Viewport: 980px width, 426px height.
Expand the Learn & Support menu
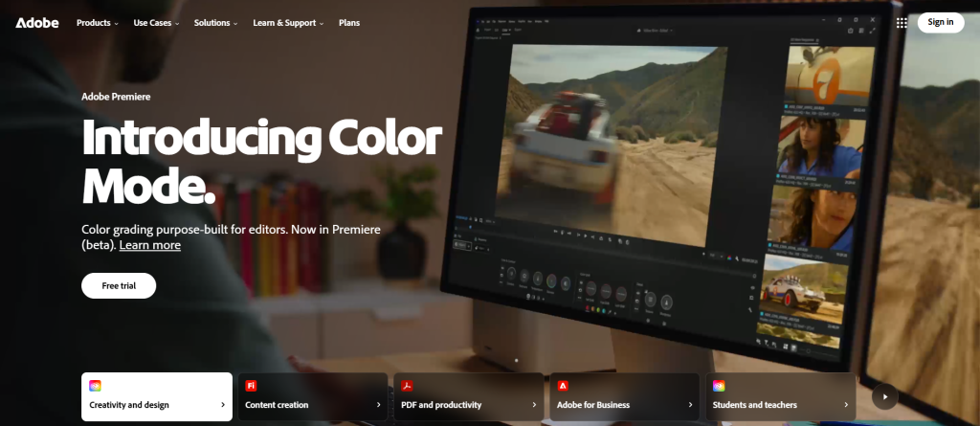click(288, 22)
